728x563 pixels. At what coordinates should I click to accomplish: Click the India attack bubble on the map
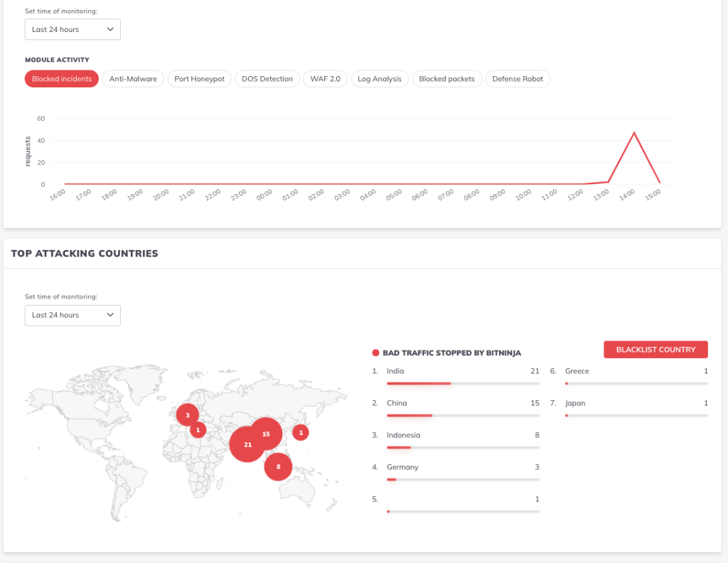pos(247,444)
